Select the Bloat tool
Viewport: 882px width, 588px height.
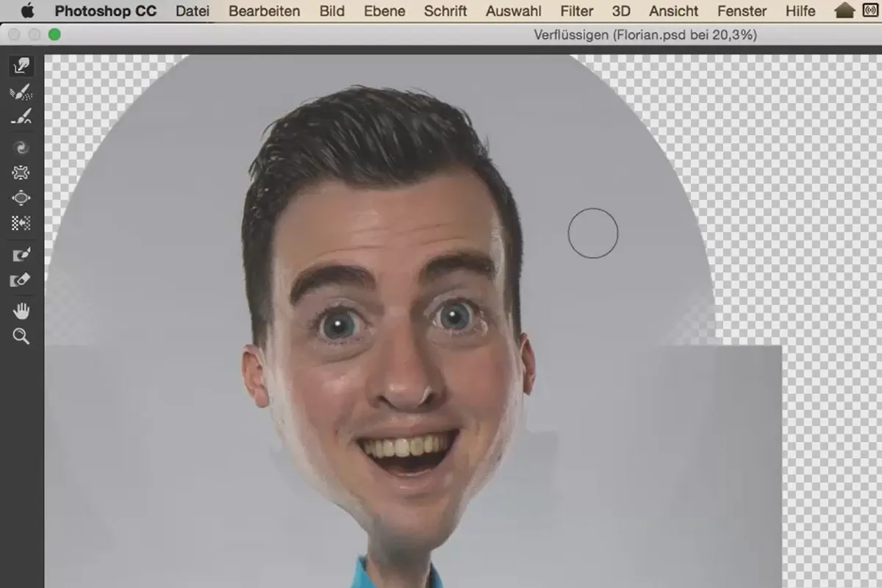(21, 198)
